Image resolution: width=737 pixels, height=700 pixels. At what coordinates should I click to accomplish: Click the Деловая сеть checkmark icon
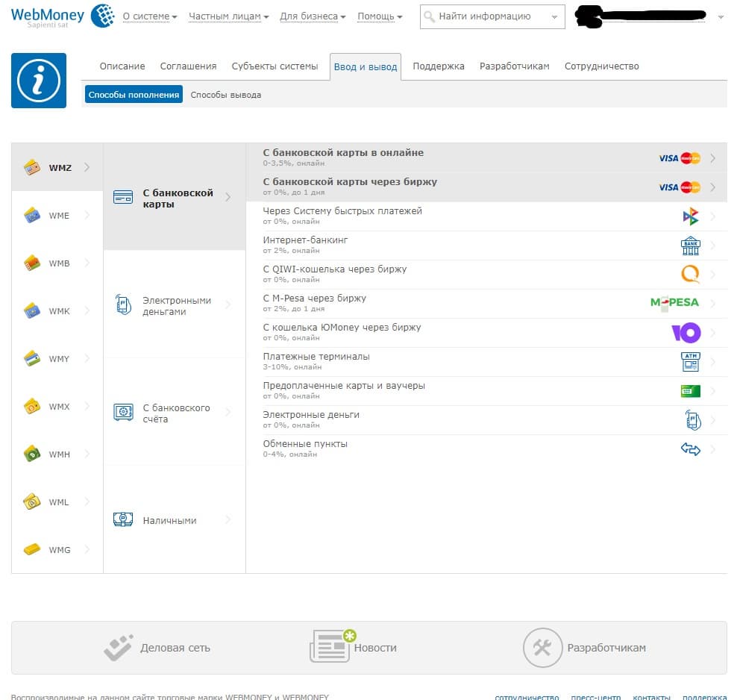(119, 648)
